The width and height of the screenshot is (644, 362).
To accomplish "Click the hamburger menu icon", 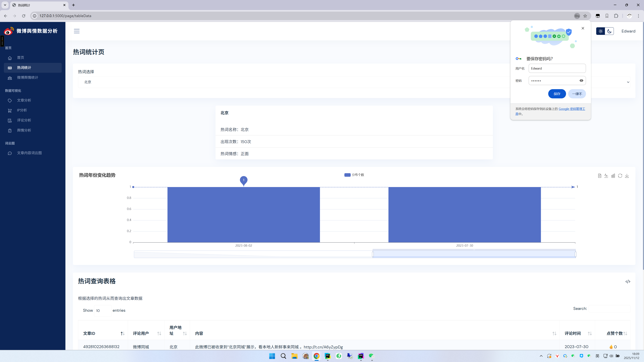I will (x=76, y=31).
